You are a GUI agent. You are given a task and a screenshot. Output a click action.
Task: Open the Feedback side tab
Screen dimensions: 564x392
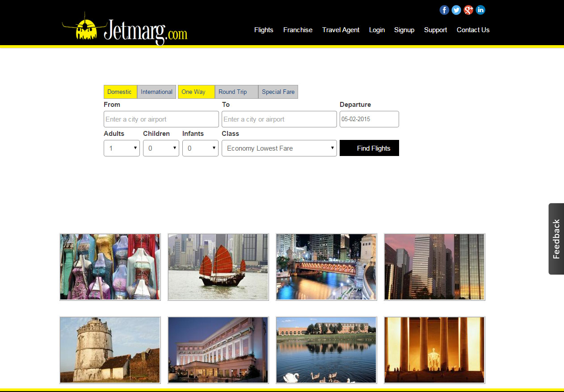(556, 239)
